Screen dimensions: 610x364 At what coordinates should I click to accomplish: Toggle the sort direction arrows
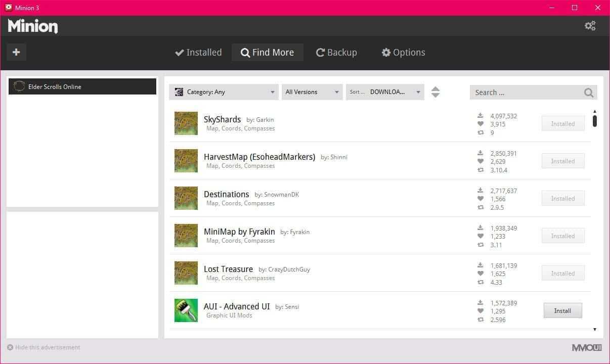point(435,92)
